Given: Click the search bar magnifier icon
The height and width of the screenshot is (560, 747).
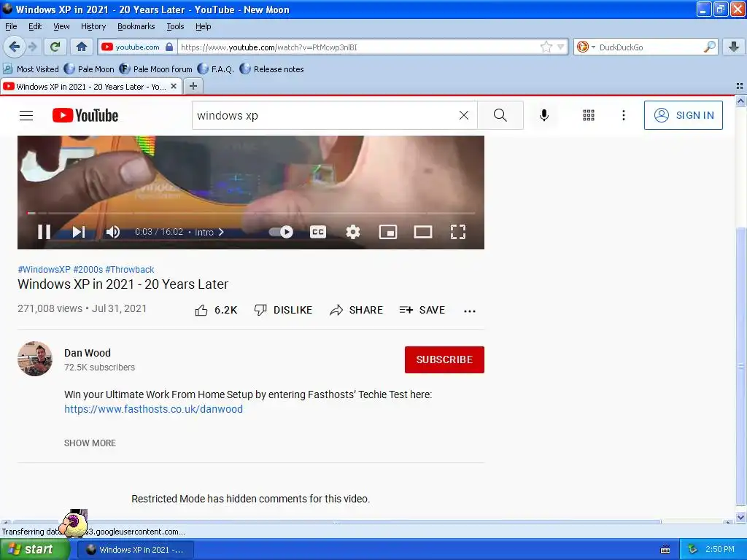Looking at the screenshot, I should [709, 47].
